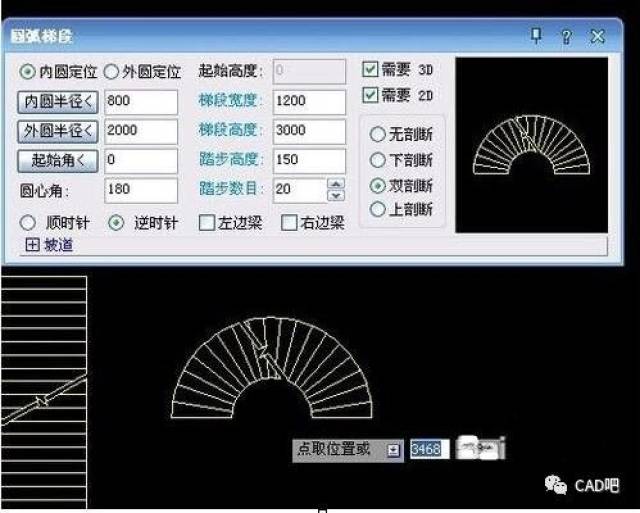Edit the 踏步高度 field showing 150
Viewport: 640px width, 513px height.
tap(309, 160)
